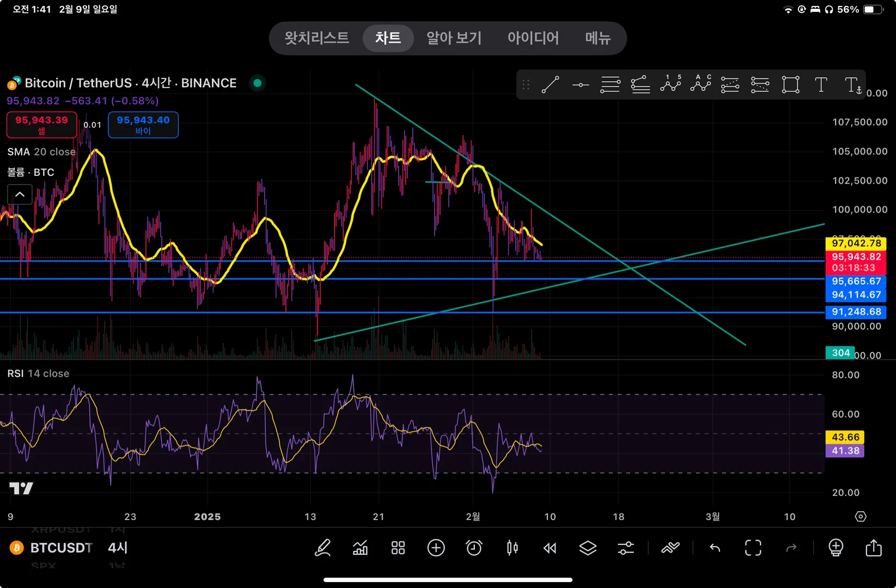Screen dimensions: 896x588
Task: Select the Elliott wave 1-5 pattern tool
Action: [x=671, y=84]
